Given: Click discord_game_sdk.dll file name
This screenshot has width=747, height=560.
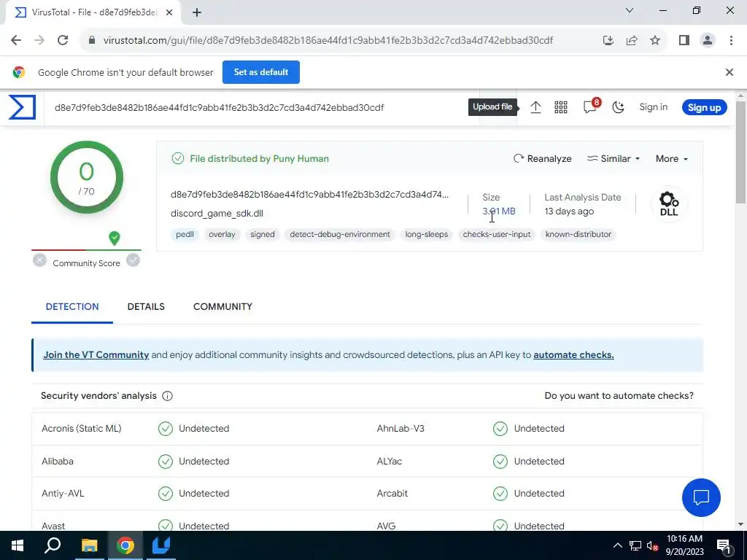Looking at the screenshot, I should pos(217,214).
